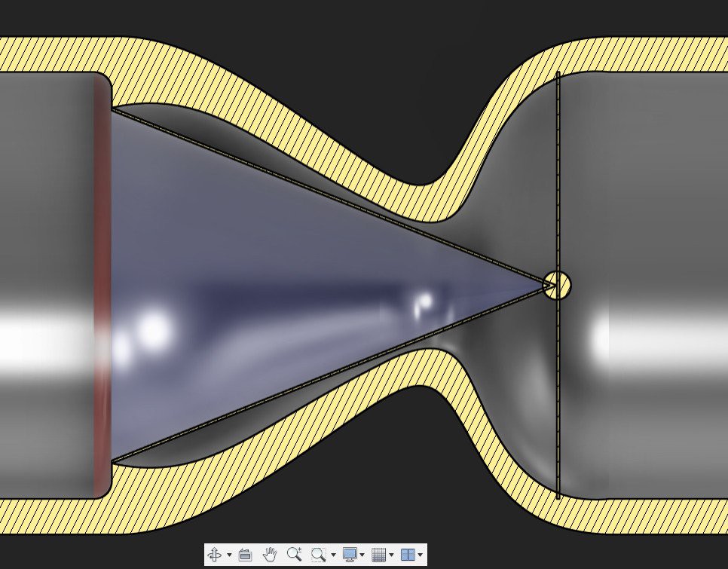Select the Zoom Window tool
Screen dimensions: 728x569
click(x=320, y=555)
